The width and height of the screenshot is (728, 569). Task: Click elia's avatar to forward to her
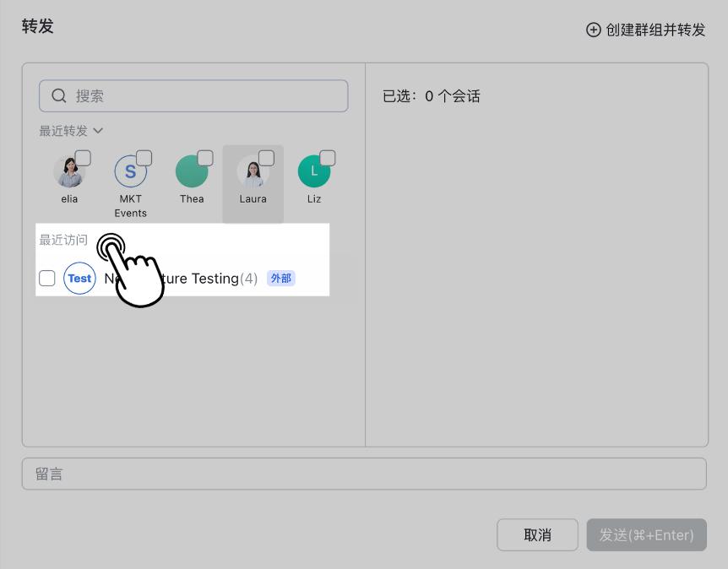[69, 171]
